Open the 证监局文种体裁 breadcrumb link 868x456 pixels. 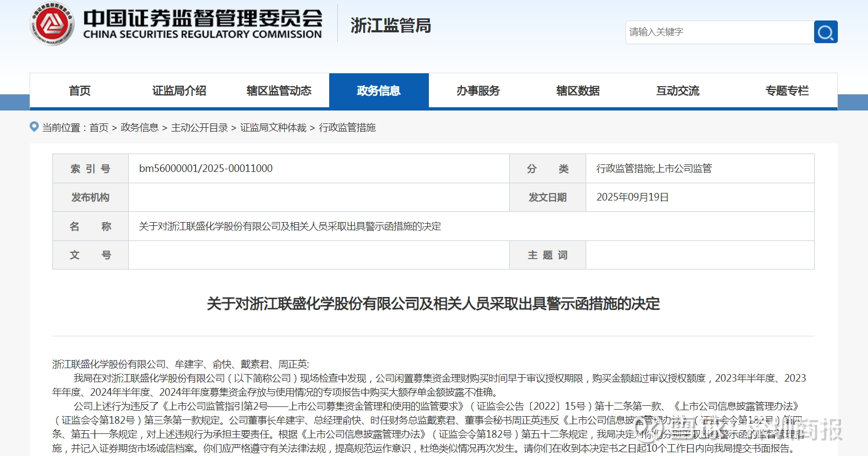[273, 128]
